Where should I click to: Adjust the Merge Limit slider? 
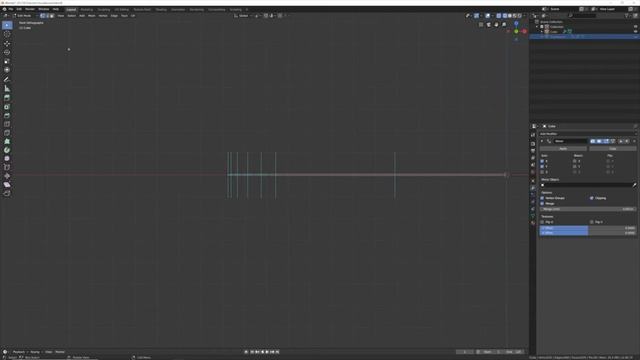588,209
